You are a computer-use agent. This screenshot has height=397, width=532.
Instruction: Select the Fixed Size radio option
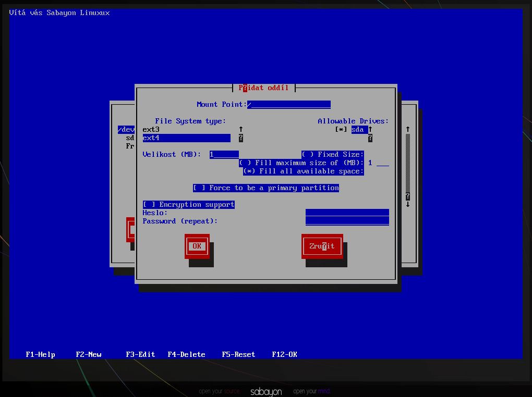point(333,155)
